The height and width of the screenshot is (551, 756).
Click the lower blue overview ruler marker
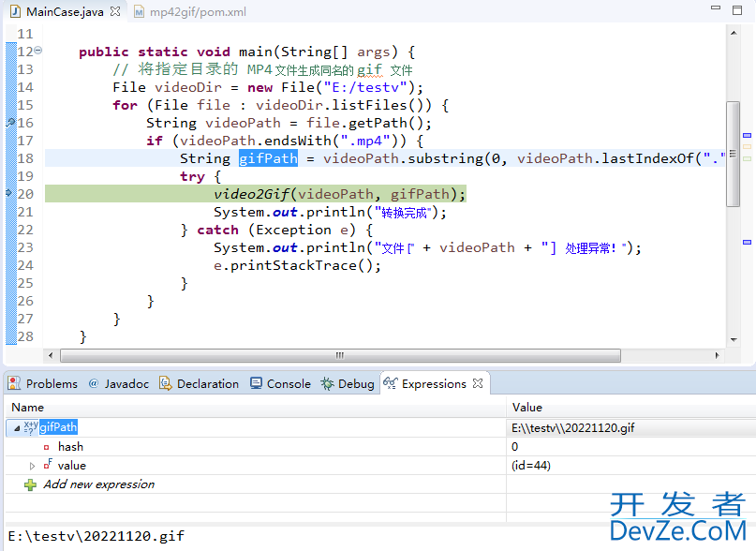[748, 242]
